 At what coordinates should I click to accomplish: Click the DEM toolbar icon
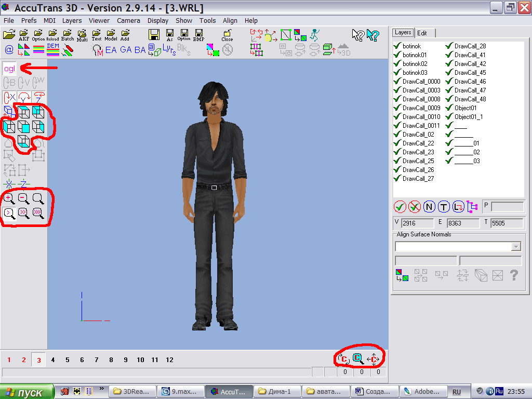[53, 49]
